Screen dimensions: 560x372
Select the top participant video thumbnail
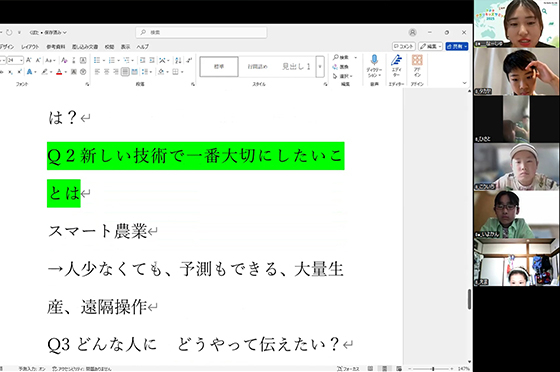click(x=517, y=24)
